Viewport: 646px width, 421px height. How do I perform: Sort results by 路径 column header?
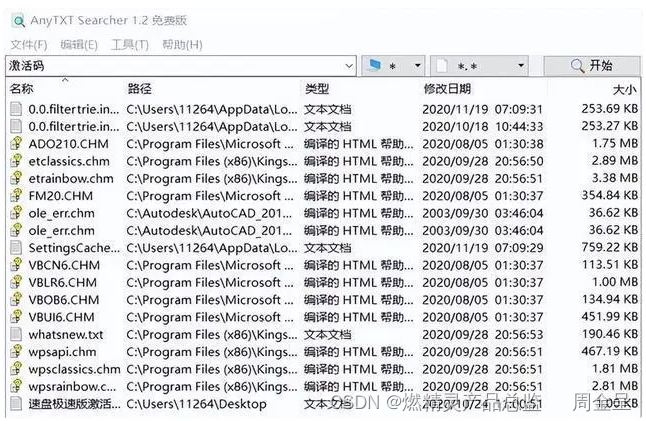point(140,89)
